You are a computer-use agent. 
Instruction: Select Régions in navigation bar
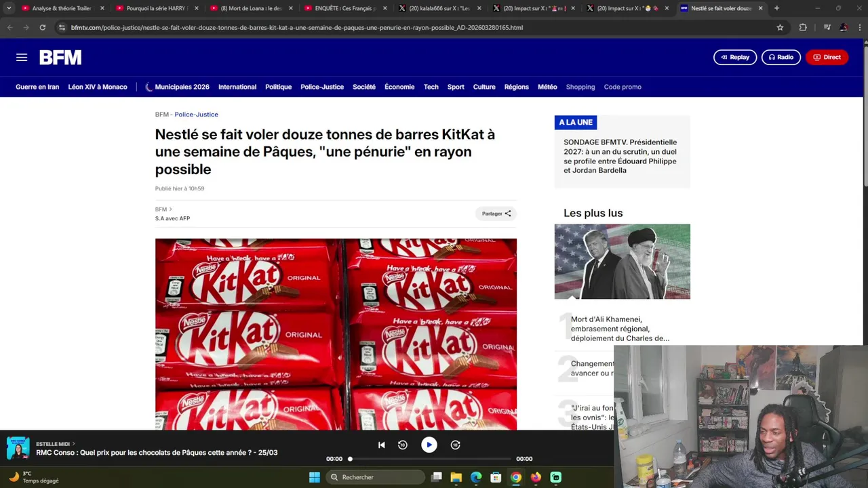517,87
